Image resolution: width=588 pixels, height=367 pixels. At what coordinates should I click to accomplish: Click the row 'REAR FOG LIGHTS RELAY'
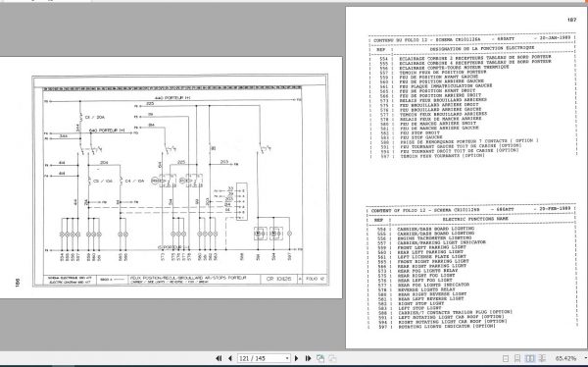pyautogui.click(x=427, y=271)
